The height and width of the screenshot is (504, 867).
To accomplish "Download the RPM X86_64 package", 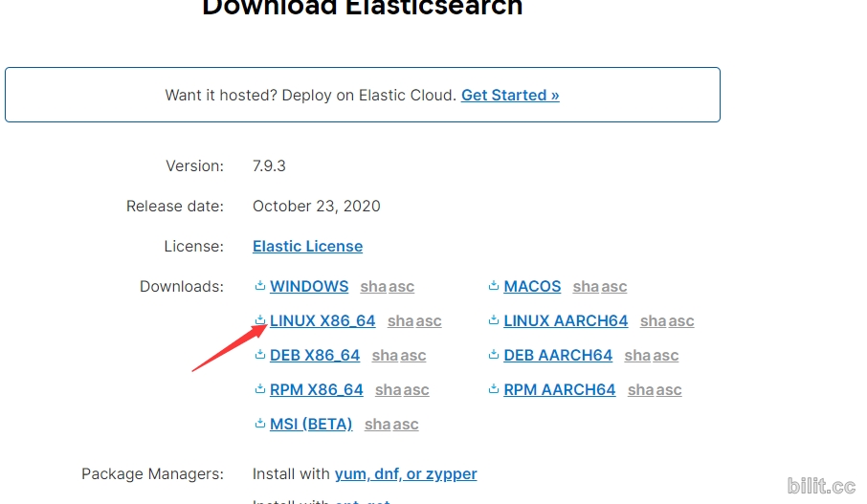I will coord(317,389).
